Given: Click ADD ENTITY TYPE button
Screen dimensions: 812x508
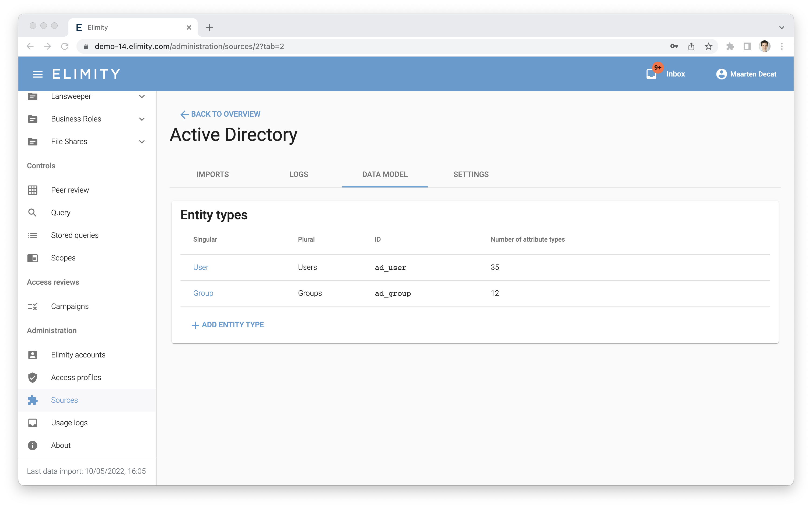Looking at the screenshot, I should pyautogui.click(x=228, y=325).
